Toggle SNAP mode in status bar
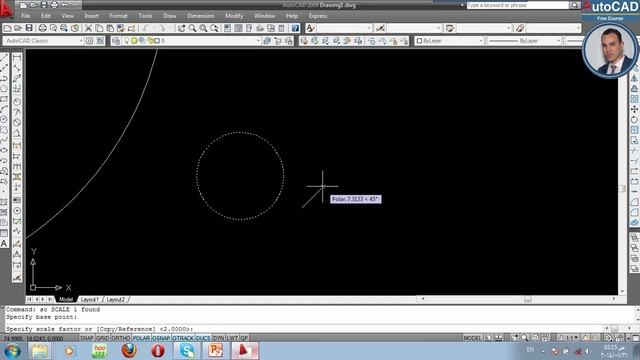Image resolution: width=640 pixels, height=360 pixels. 87,338
